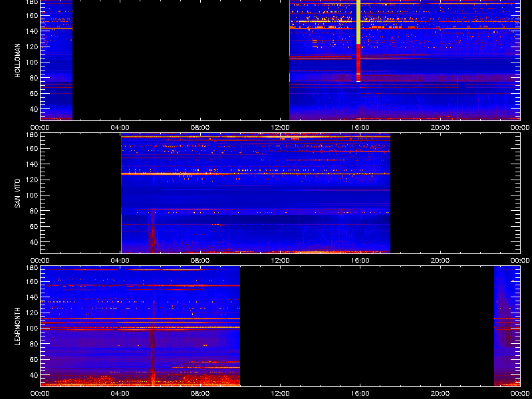This screenshot has width=532, height=399.
Task: Select the 140 frequency label on San Vito axis
Action: click(x=32, y=164)
